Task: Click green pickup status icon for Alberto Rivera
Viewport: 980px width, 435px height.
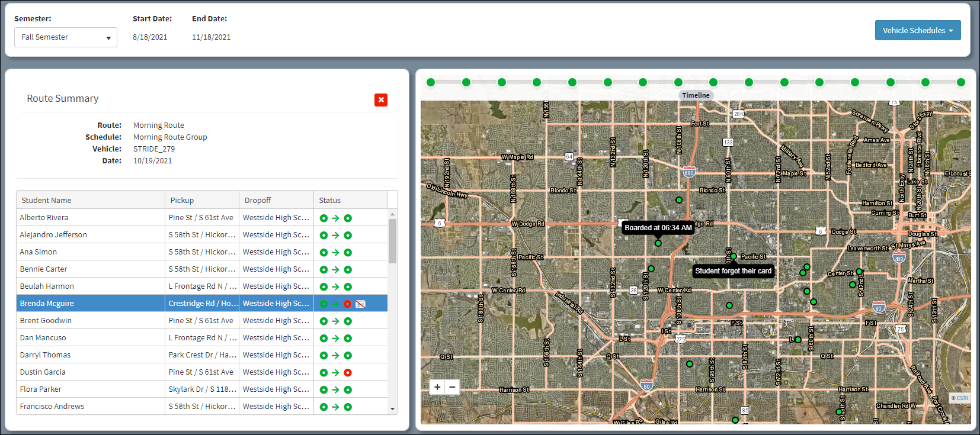Action: [x=324, y=218]
